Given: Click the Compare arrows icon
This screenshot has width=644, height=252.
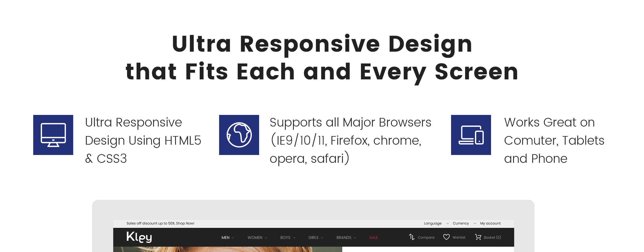Looking at the screenshot, I should (x=412, y=237).
